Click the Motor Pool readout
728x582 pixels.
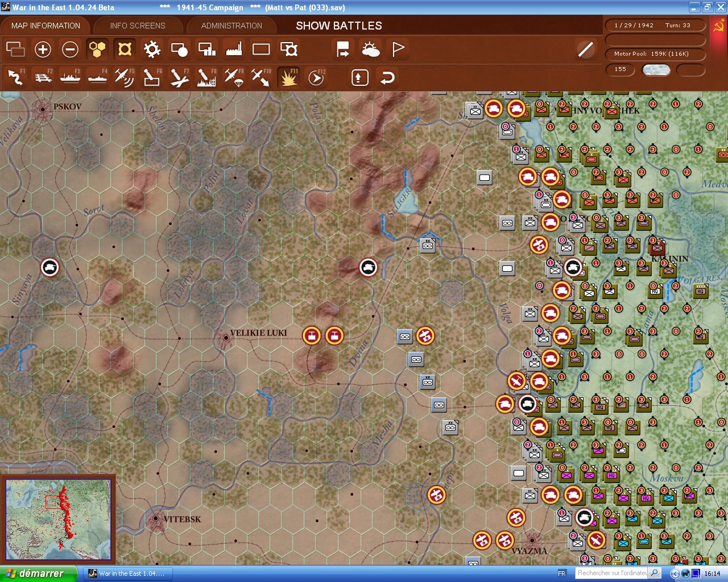[655, 54]
